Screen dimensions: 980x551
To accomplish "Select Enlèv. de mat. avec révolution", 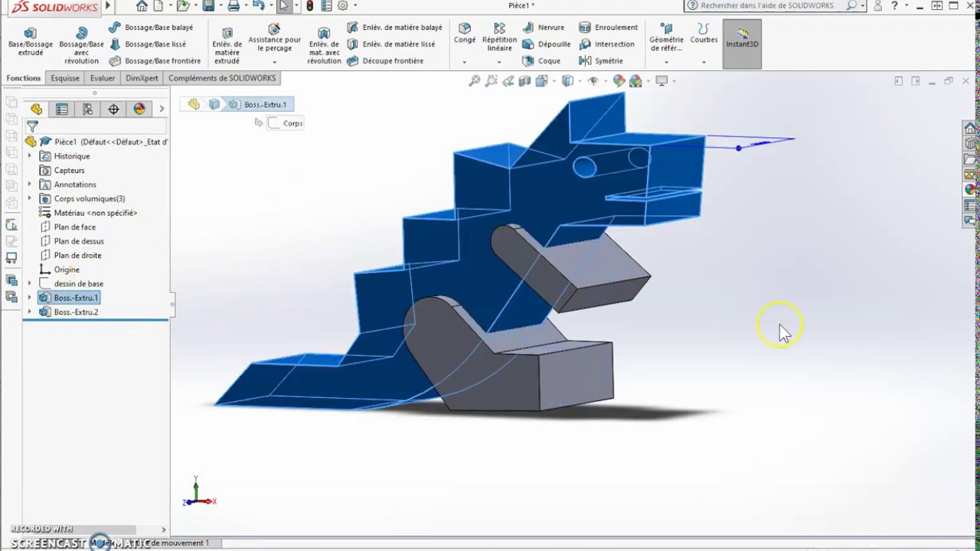I will pyautogui.click(x=324, y=46).
